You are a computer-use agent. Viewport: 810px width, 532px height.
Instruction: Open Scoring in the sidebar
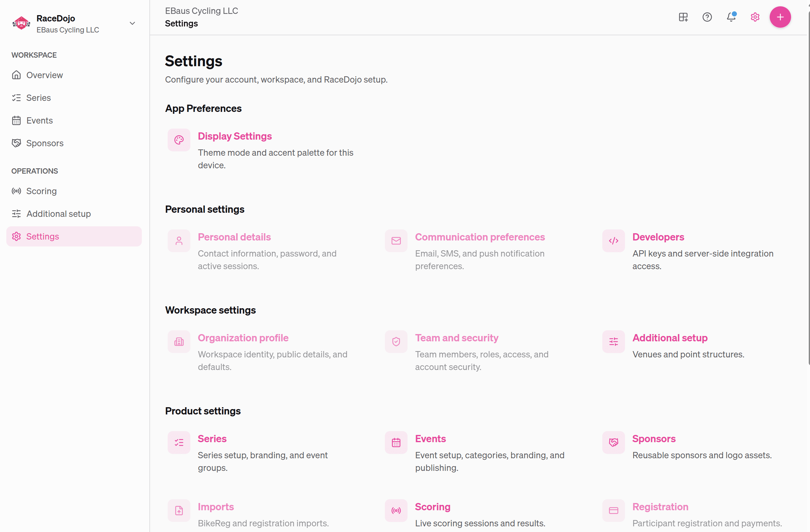point(74,191)
